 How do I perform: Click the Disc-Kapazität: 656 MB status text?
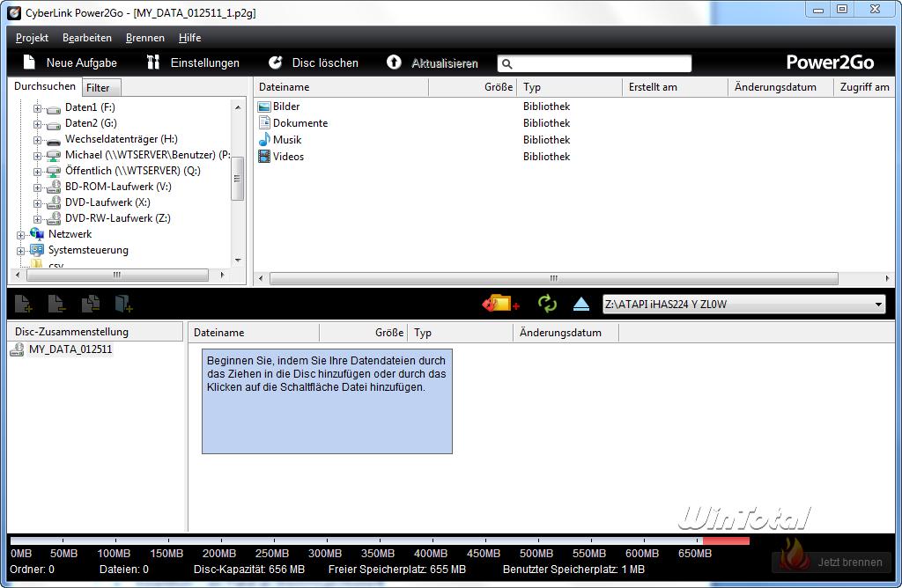(249, 569)
